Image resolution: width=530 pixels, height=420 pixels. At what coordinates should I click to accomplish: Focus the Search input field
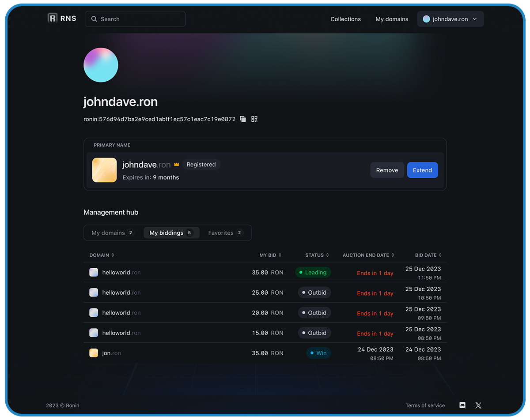(x=135, y=19)
